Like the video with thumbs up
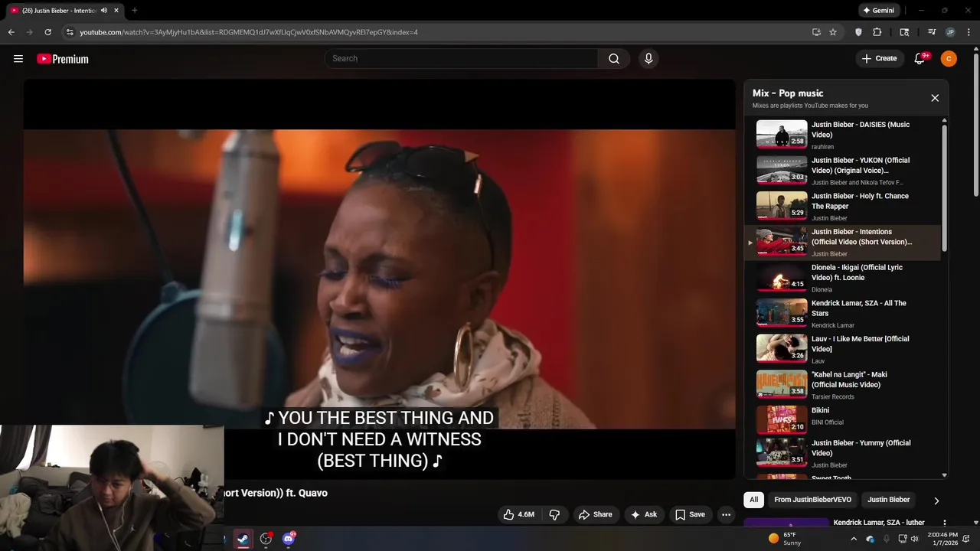 pos(518,515)
